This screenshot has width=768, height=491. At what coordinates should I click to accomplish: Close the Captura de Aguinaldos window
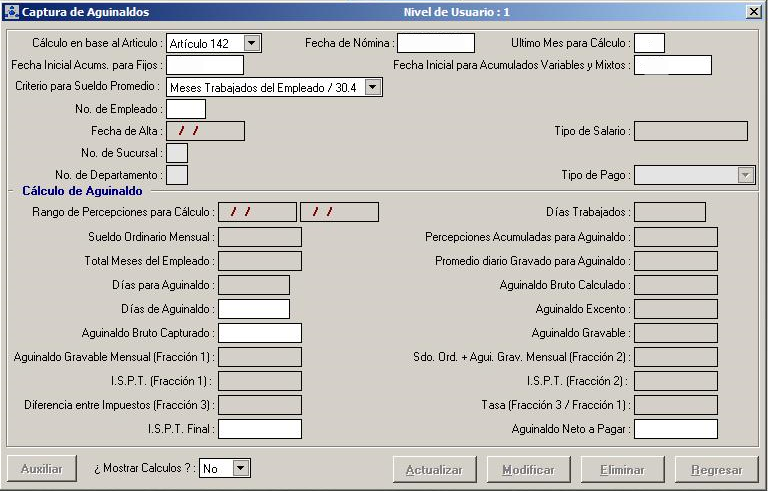[x=753, y=11]
